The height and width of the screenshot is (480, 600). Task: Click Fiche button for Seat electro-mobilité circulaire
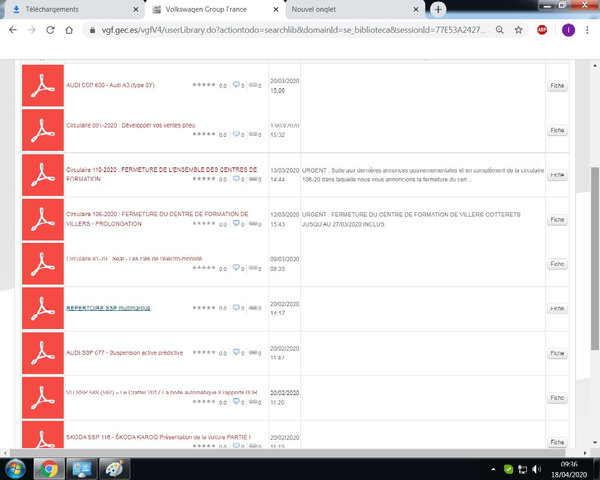click(557, 264)
